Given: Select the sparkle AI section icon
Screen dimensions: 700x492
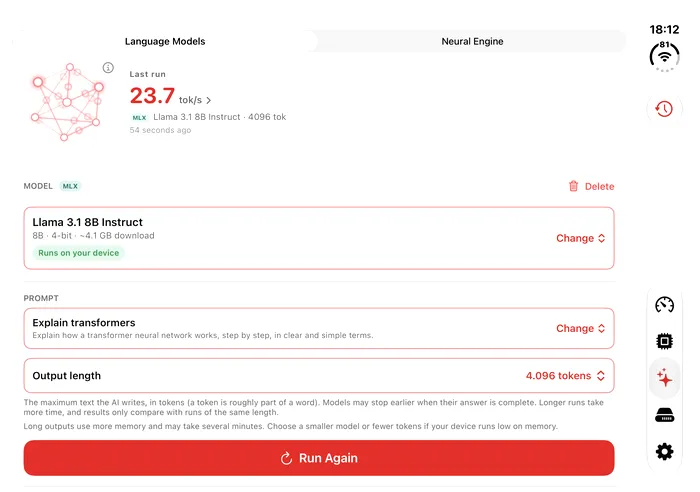Looking at the screenshot, I should (x=664, y=378).
